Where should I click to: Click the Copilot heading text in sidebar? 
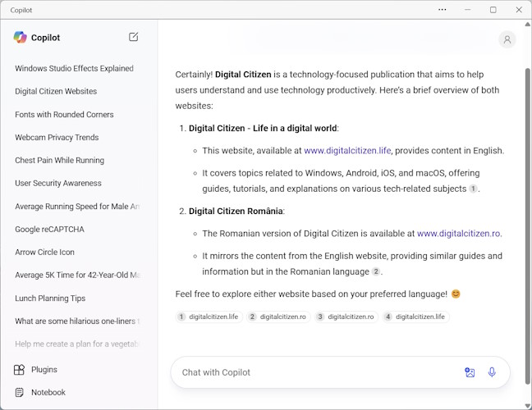(45, 38)
